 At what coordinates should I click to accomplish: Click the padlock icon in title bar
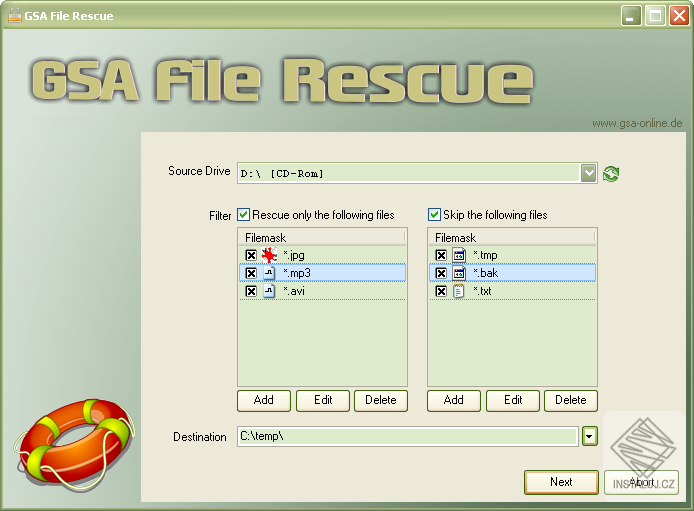coord(15,15)
